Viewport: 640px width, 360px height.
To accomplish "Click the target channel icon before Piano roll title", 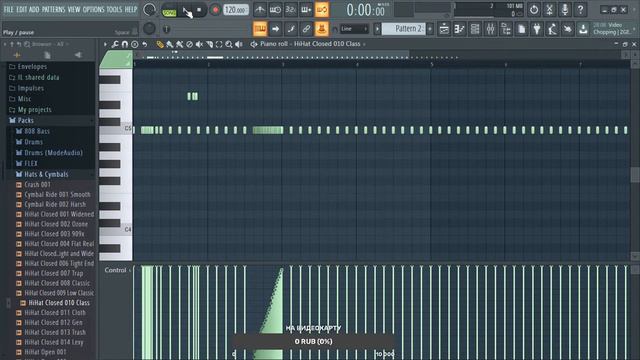I will pyautogui.click(x=254, y=44).
